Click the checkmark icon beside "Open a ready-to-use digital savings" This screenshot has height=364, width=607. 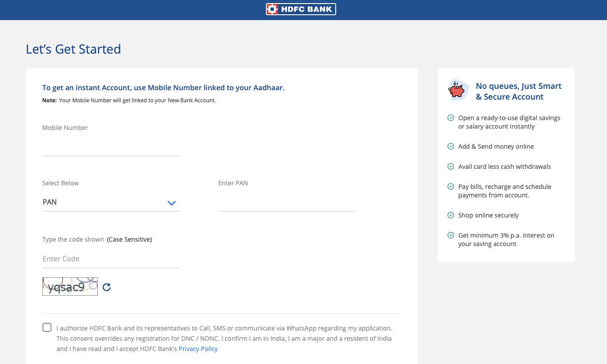[451, 118]
